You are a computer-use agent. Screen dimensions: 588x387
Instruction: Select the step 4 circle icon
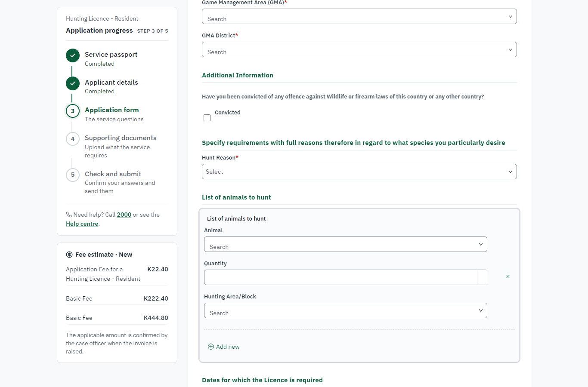73,139
